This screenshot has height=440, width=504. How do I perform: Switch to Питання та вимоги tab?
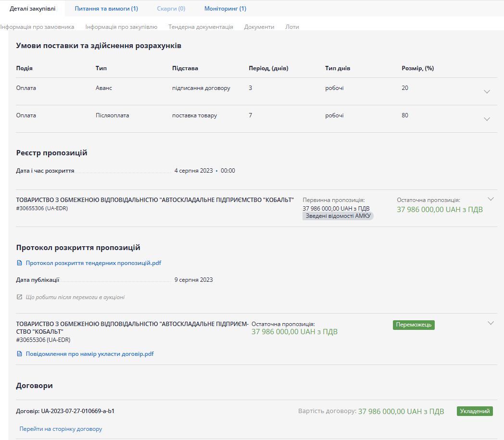click(106, 9)
